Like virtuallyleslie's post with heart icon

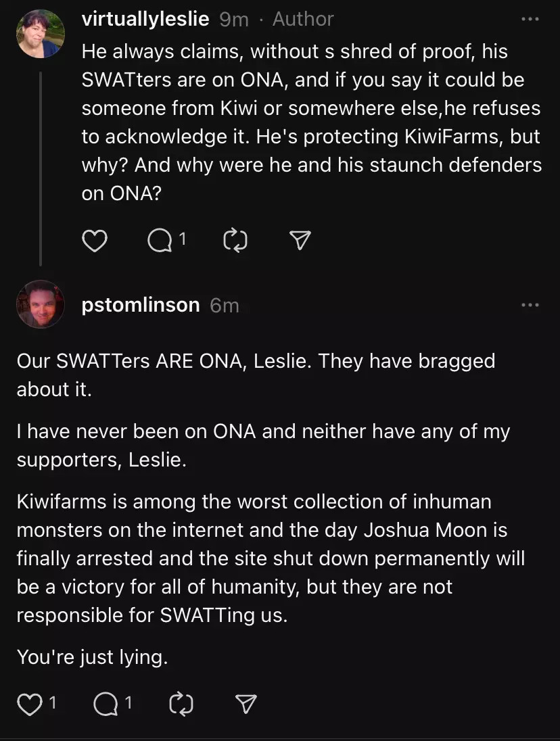(95, 241)
